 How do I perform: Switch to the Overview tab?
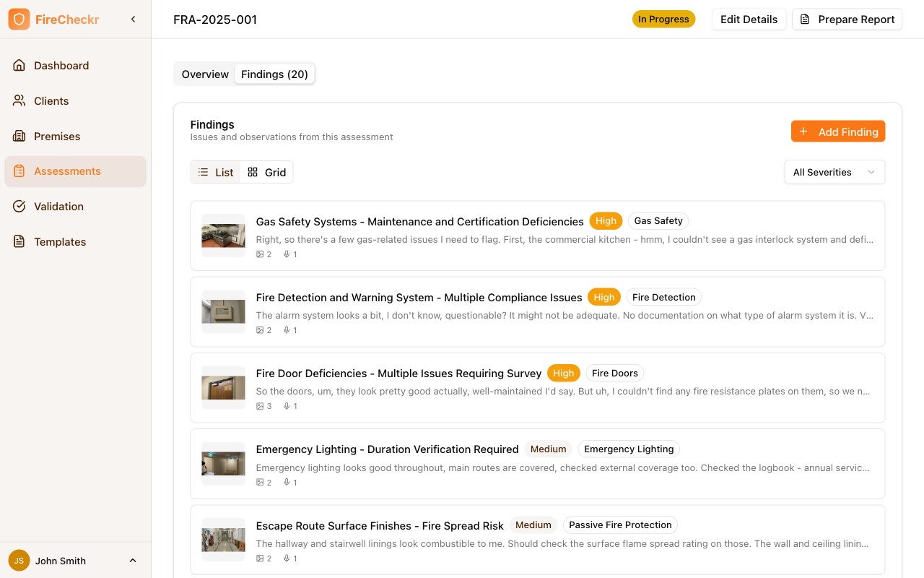[x=205, y=74]
